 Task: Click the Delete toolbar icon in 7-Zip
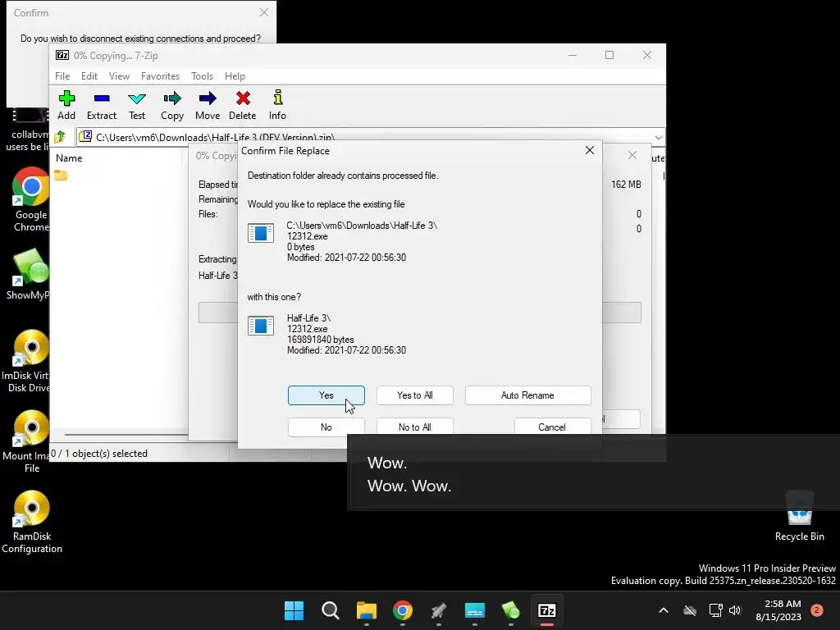pyautogui.click(x=243, y=105)
